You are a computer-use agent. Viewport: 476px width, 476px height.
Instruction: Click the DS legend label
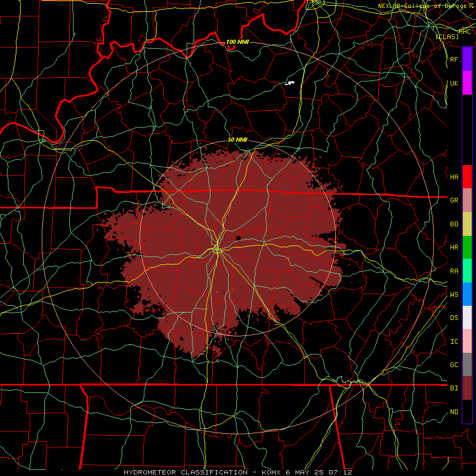click(454, 318)
